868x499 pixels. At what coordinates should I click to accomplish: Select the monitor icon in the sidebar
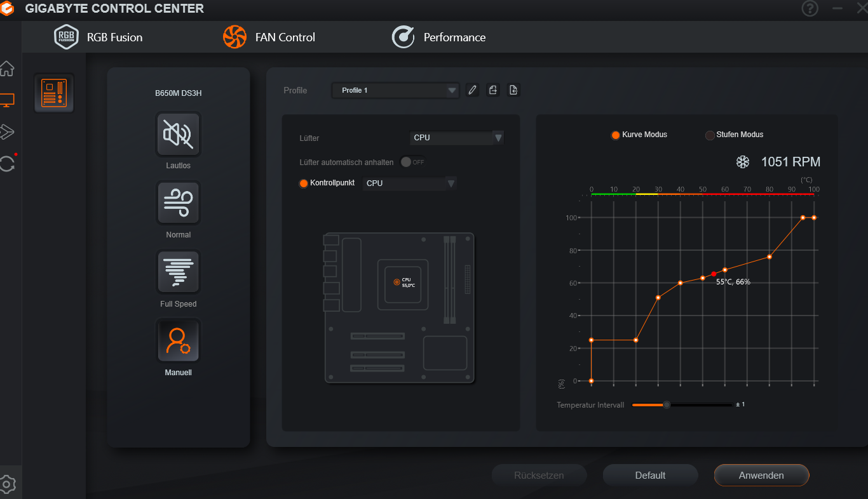[x=7, y=100]
